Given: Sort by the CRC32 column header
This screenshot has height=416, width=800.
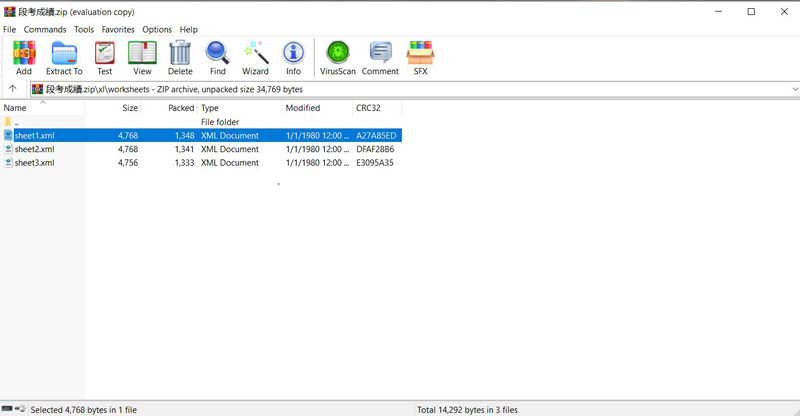Looking at the screenshot, I should coord(368,108).
